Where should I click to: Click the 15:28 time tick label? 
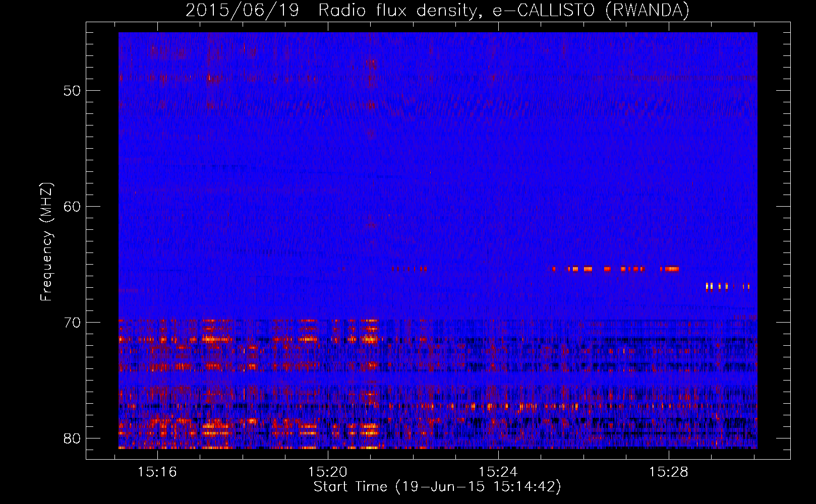click(x=668, y=472)
